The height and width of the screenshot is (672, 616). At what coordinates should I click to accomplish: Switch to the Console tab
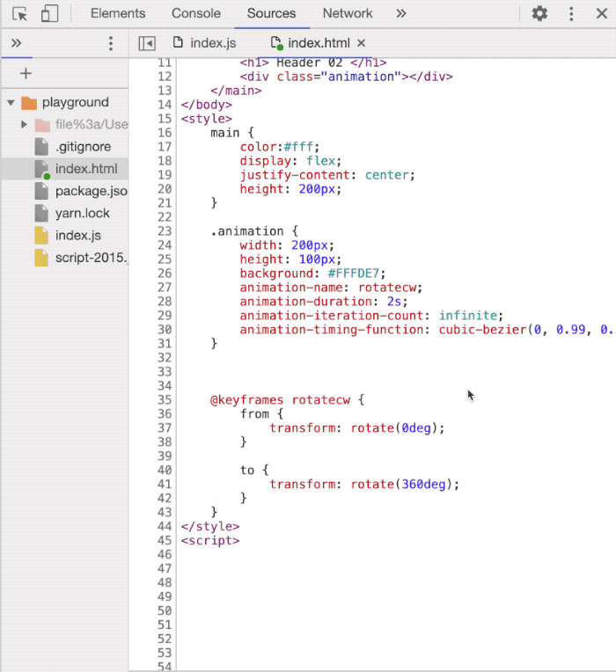pos(196,14)
